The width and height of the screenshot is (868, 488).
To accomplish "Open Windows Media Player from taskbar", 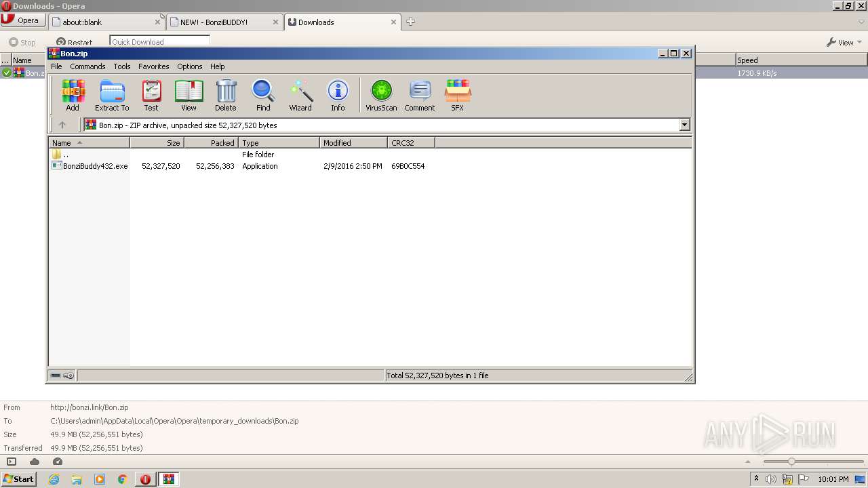I will 100,479.
